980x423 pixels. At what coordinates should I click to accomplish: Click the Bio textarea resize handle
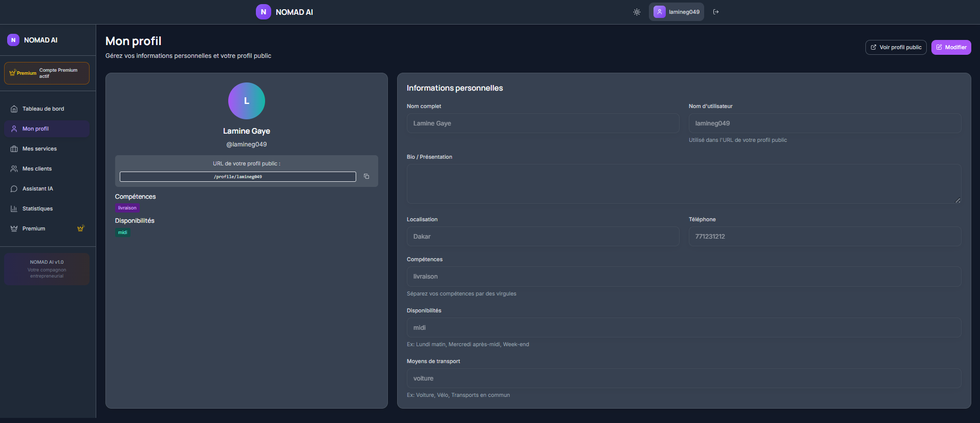[957, 200]
